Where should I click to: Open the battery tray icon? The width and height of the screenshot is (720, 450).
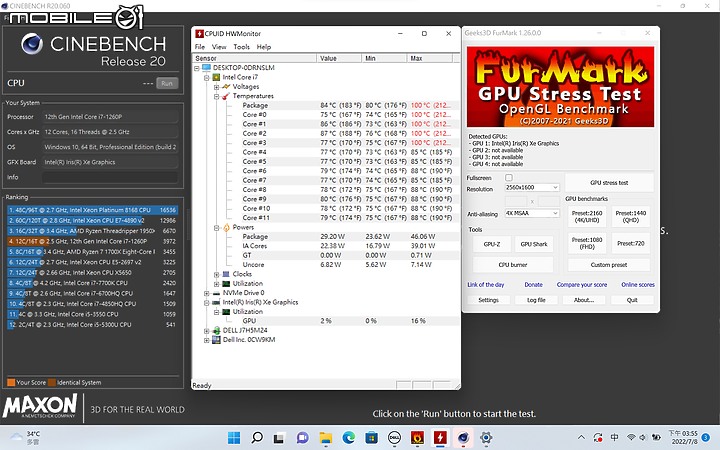[656, 437]
